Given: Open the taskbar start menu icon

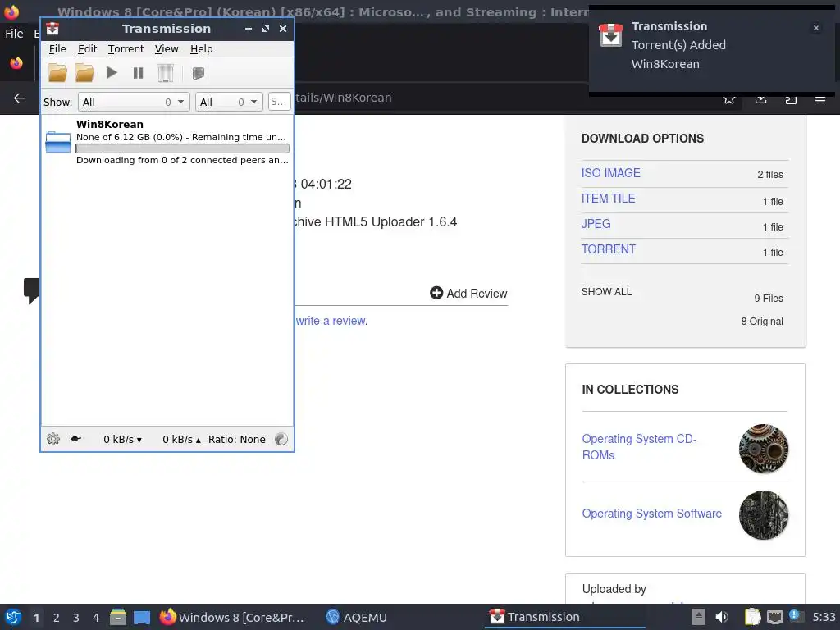Looking at the screenshot, I should 13,617.
